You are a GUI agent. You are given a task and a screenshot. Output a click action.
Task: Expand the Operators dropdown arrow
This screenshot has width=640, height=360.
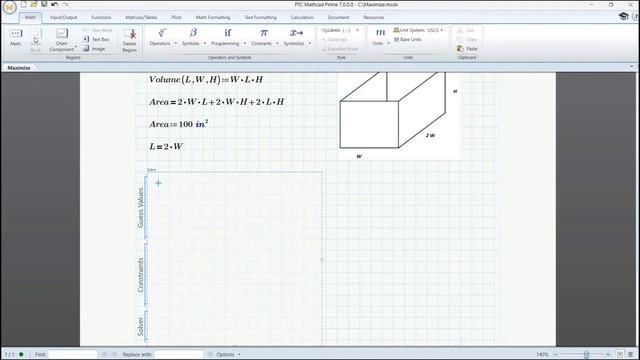point(176,43)
